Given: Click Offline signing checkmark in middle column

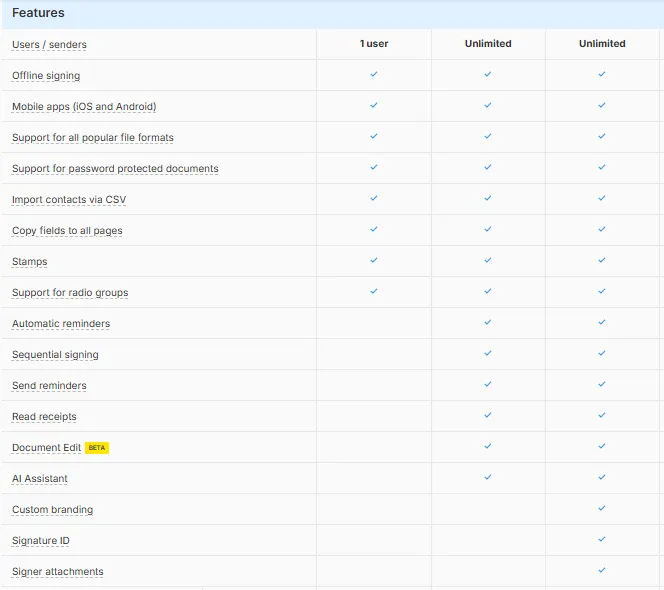Looking at the screenshot, I should tap(488, 74).
